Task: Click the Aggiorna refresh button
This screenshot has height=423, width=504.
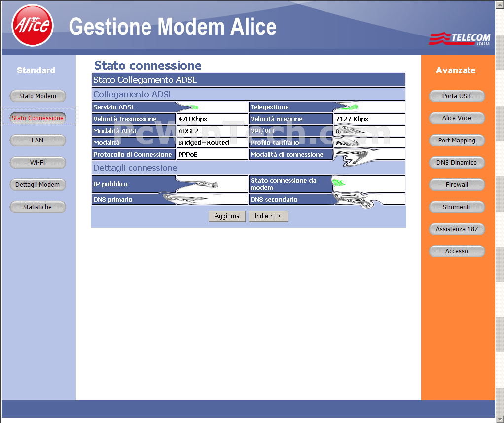Action: [x=227, y=216]
